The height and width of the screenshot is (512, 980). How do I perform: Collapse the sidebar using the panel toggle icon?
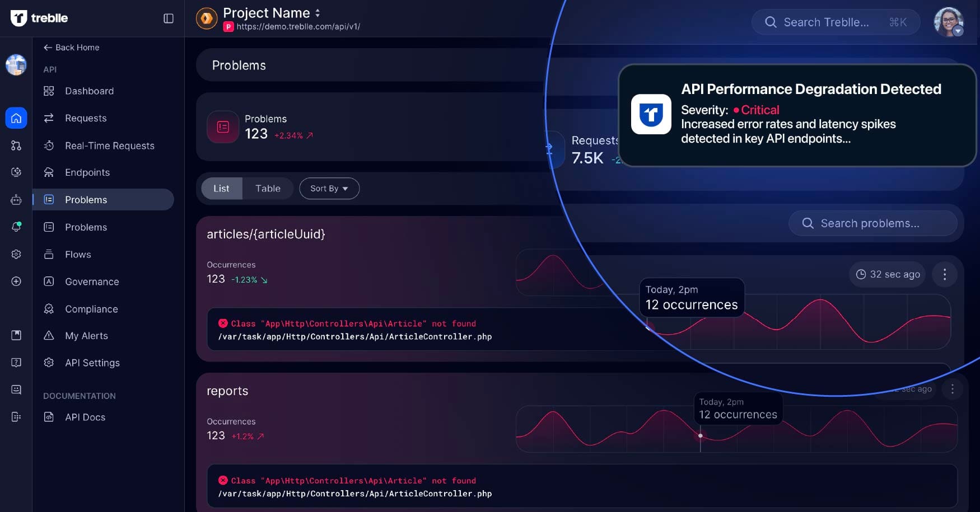(169, 18)
